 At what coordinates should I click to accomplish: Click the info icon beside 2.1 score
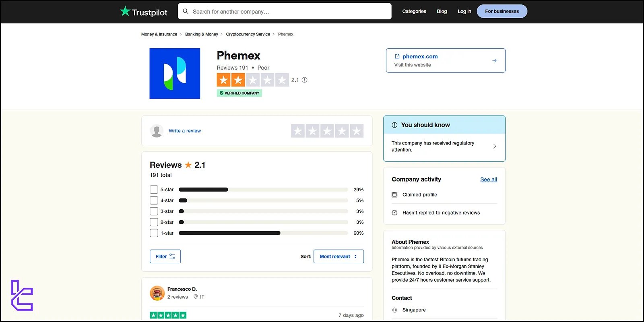pyautogui.click(x=305, y=80)
